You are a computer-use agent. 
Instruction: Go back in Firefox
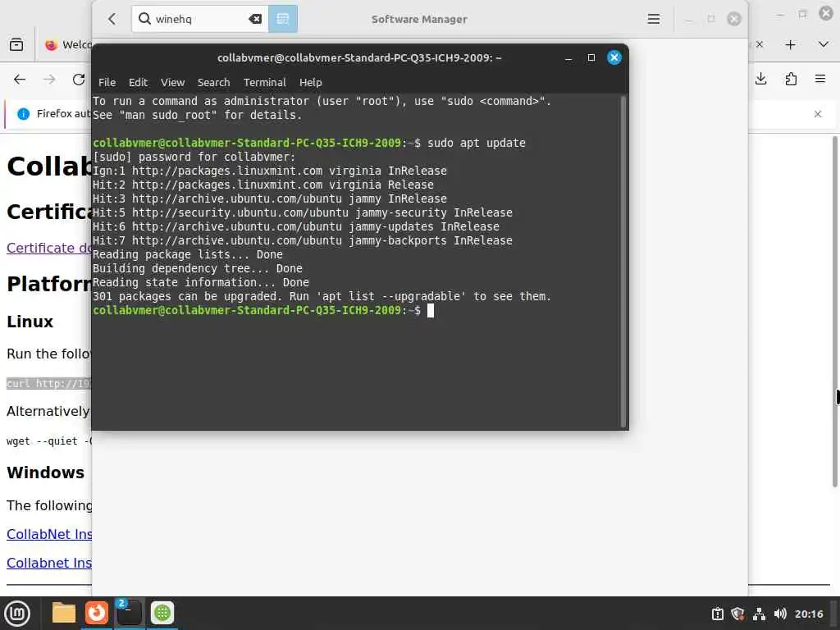point(20,80)
